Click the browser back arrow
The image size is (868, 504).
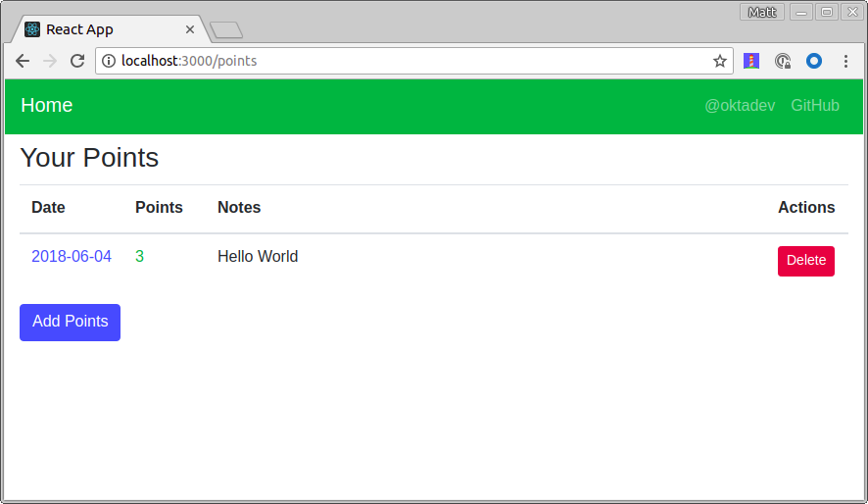coord(23,61)
